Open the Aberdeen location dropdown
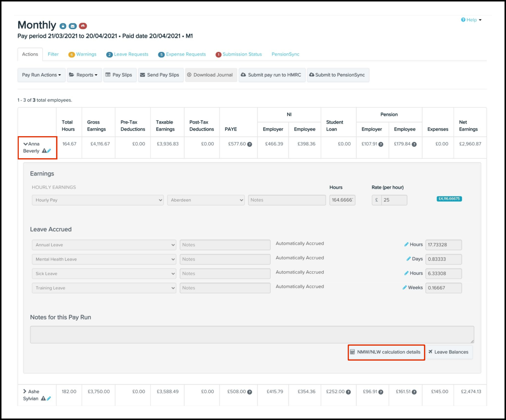 pyautogui.click(x=206, y=200)
